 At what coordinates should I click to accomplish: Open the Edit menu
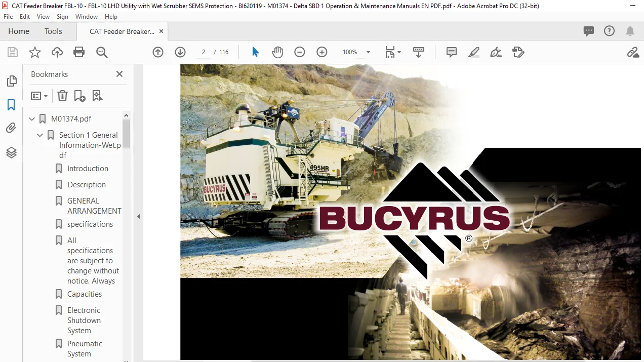[25, 17]
